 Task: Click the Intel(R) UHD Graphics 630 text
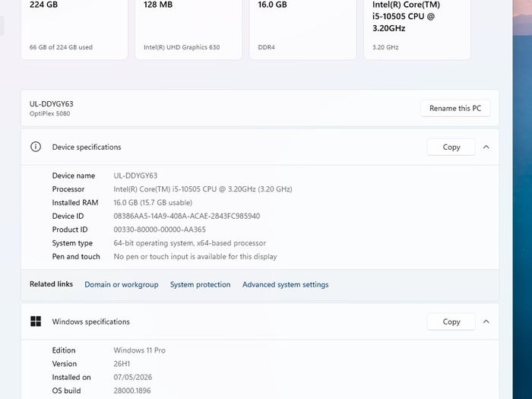click(182, 47)
